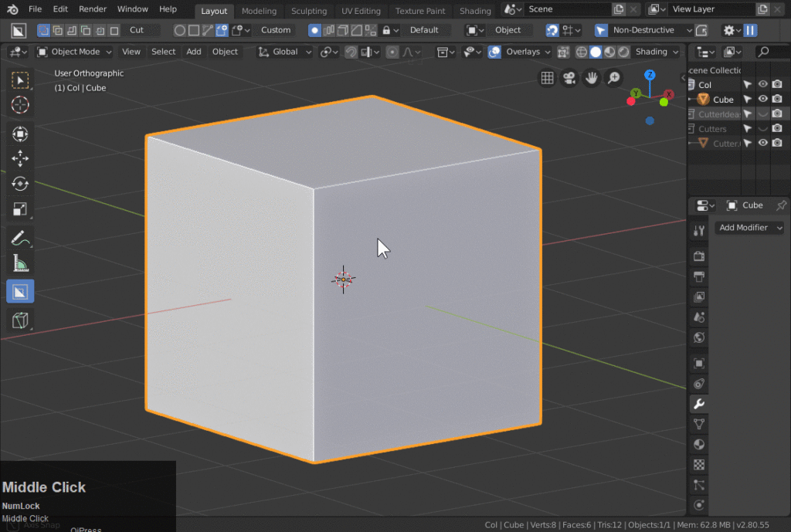
Task: Select the Measure ruler tool
Action: pos(20,264)
